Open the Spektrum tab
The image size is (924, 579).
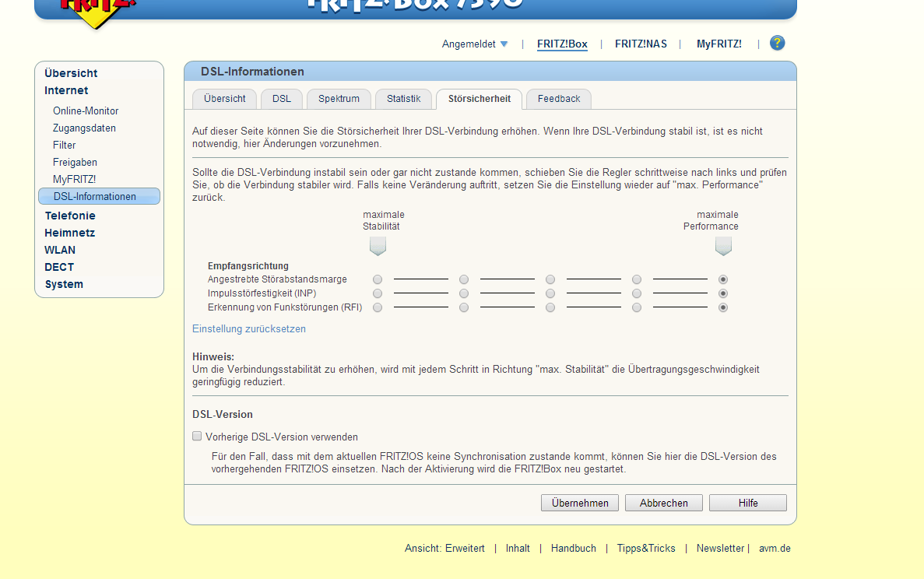coord(339,99)
